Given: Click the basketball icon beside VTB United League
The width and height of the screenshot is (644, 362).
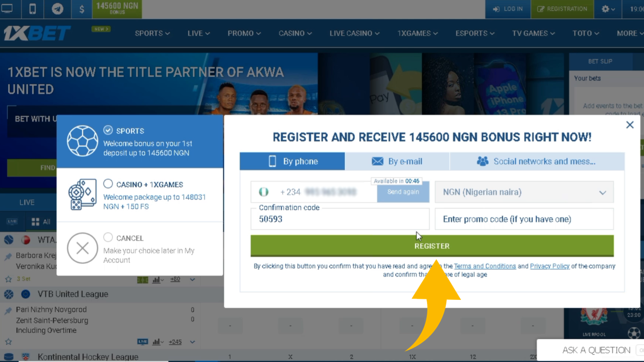Looking at the screenshot, I should click(9, 294).
